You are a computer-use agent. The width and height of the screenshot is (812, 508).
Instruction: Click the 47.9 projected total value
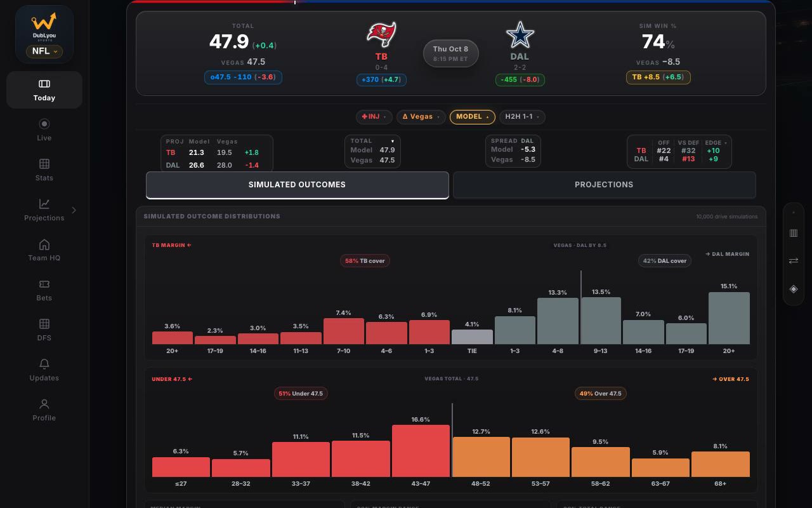click(229, 42)
